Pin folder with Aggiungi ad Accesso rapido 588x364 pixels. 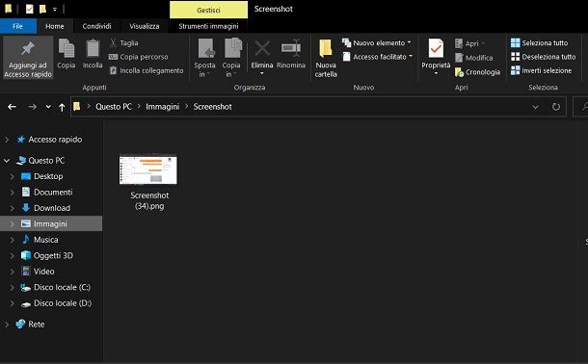point(28,58)
